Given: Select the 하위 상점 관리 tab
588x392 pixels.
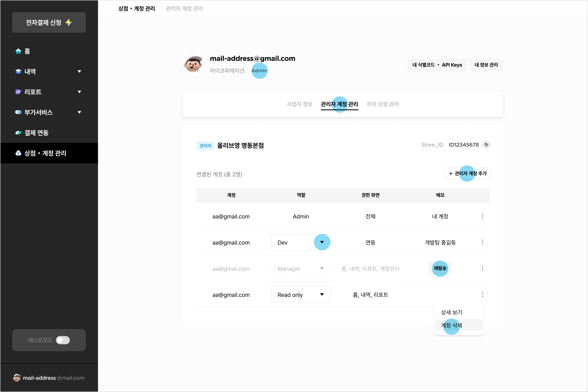Looking at the screenshot, I should [381, 104].
